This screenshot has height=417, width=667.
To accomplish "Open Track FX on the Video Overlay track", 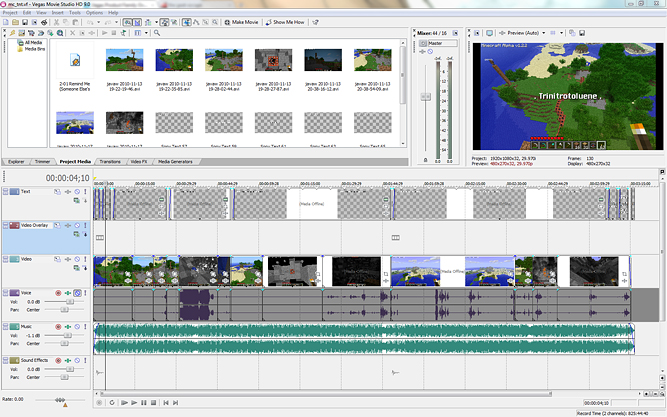I will click(68, 226).
